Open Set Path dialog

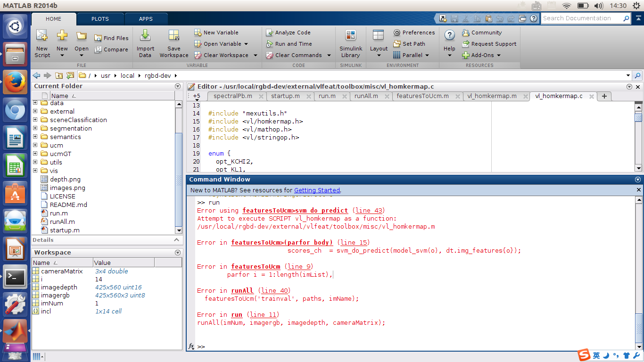point(409,44)
